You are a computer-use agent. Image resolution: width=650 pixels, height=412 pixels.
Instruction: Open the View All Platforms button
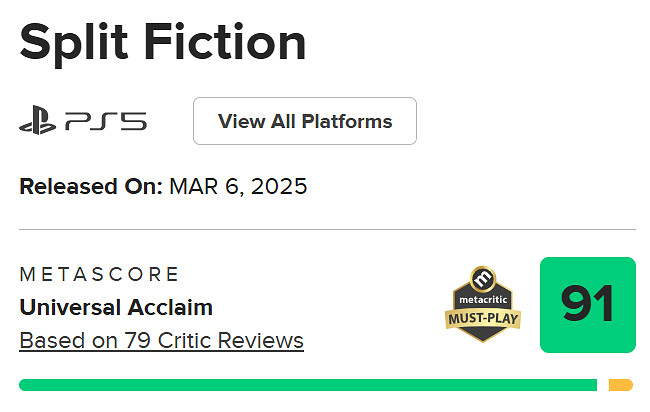[305, 122]
